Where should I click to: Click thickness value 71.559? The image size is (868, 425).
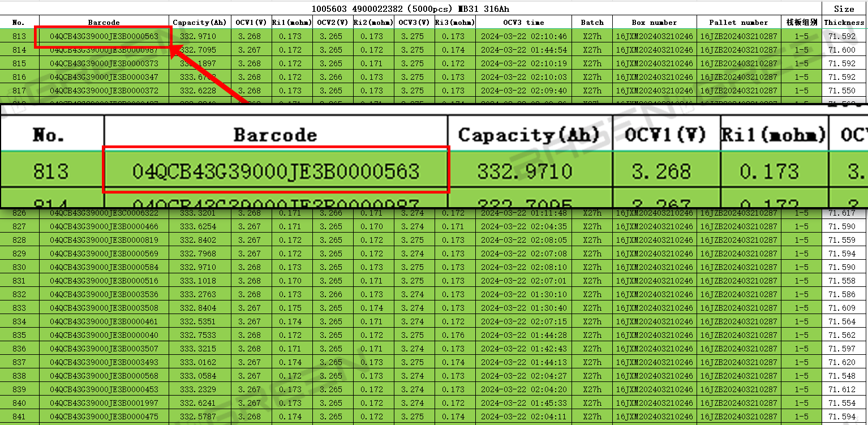click(842, 240)
